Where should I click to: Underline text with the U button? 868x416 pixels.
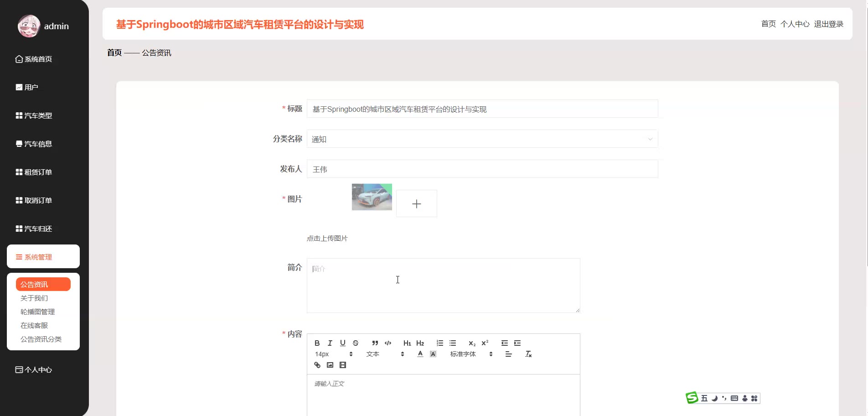point(343,343)
